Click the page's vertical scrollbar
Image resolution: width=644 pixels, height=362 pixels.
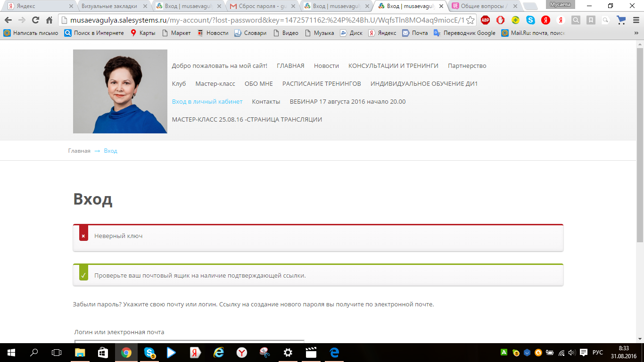coord(640,141)
